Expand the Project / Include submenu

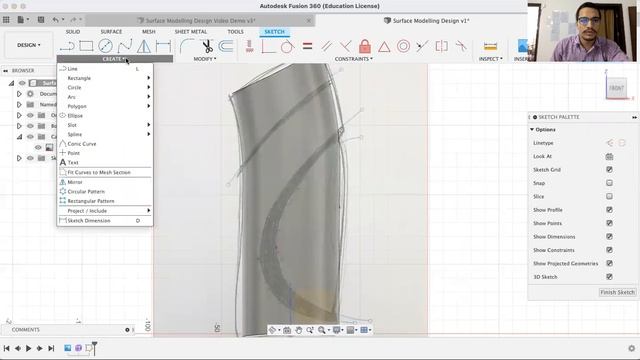coord(105,211)
